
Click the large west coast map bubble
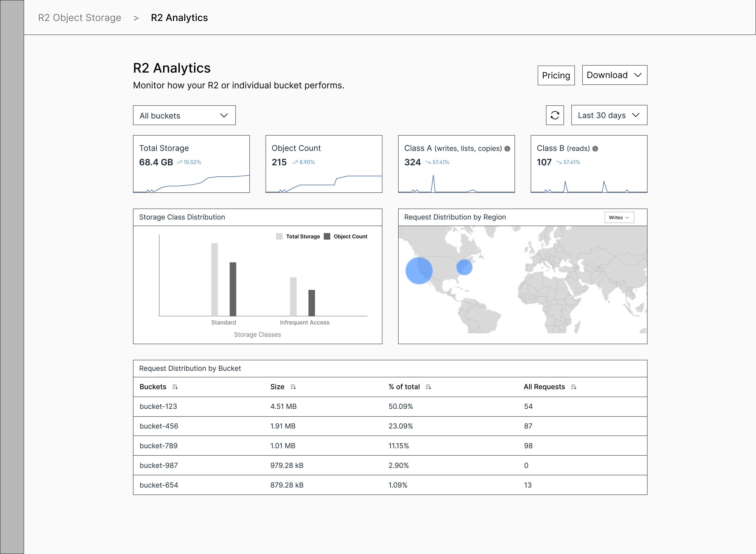pyautogui.click(x=419, y=271)
